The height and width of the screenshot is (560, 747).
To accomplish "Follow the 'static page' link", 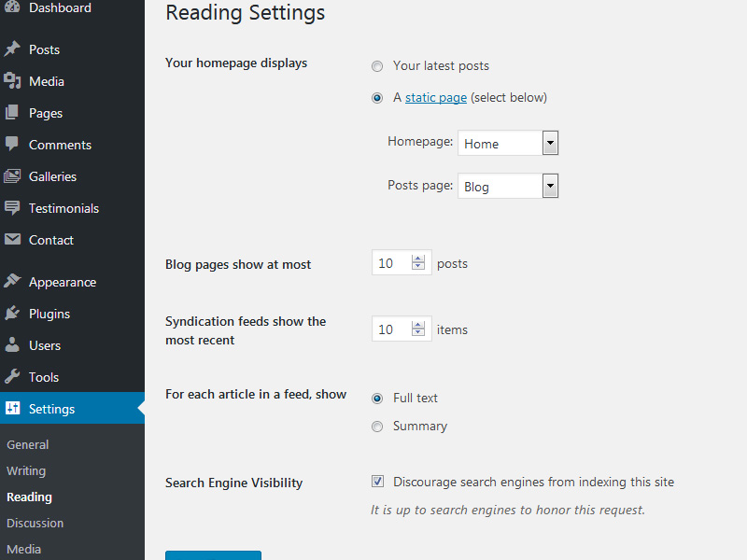I will (435, 97).
